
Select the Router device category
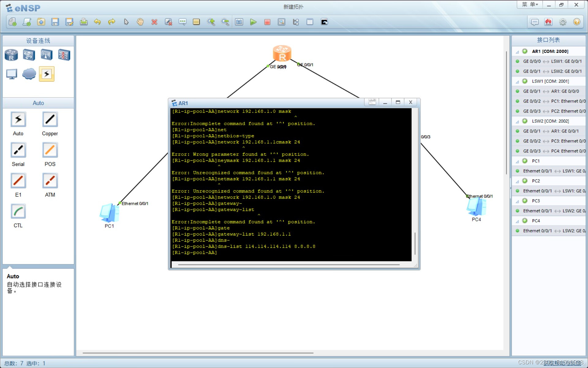[x=11, y=55]
